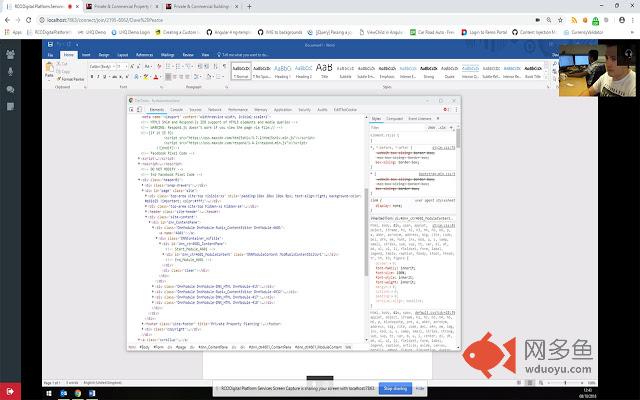Select the DevTools inspect element icon

pyautogui.click(x=131, y=109)
